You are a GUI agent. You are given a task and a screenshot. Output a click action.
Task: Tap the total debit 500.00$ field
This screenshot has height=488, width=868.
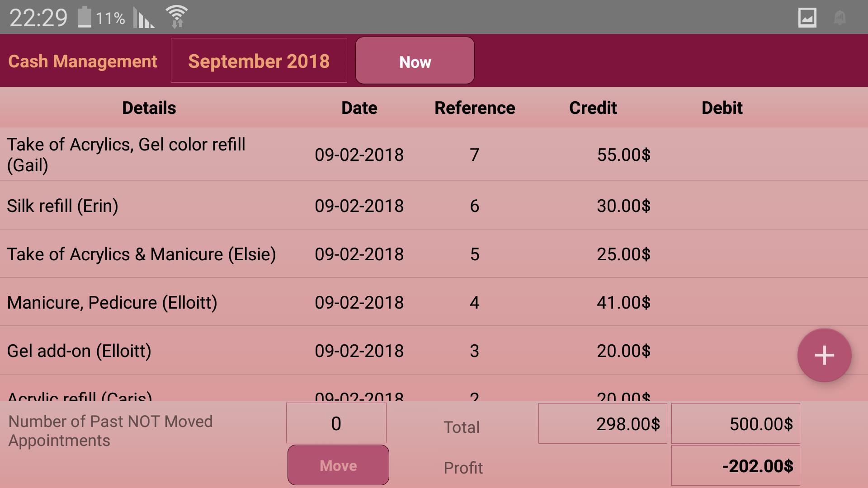736,423
